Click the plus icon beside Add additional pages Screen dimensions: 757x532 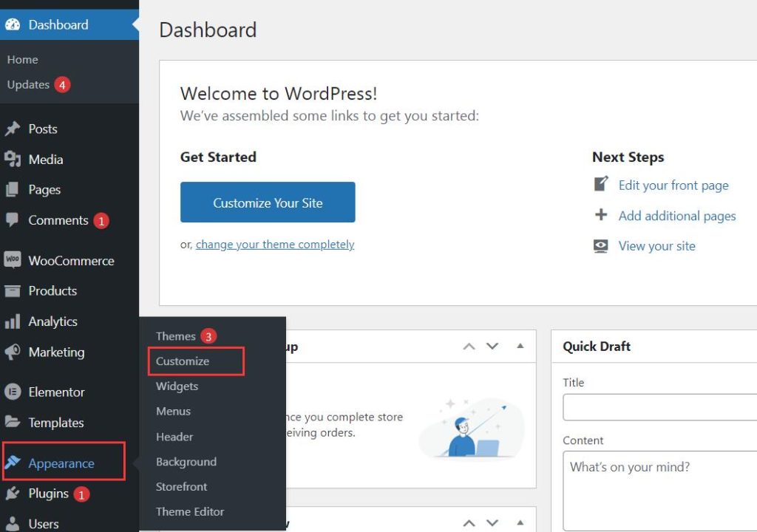(x=601, y=215)
